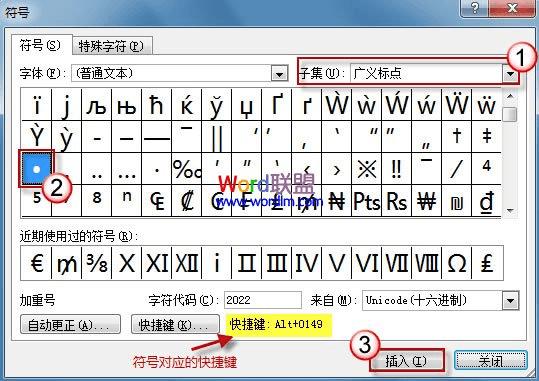Click the 字符代码 character code field

coord(263,300)
